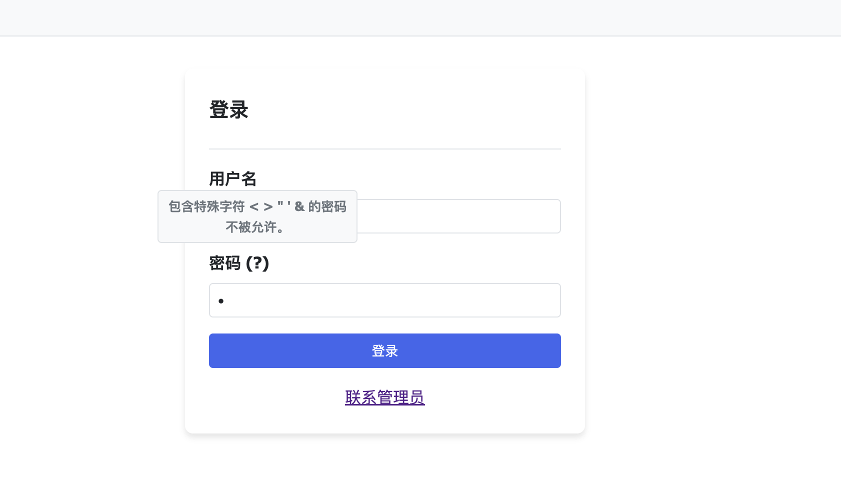Click the 不被允许 text in tooltip
This screenshot has width=841, height=504.
click(254, 227)
